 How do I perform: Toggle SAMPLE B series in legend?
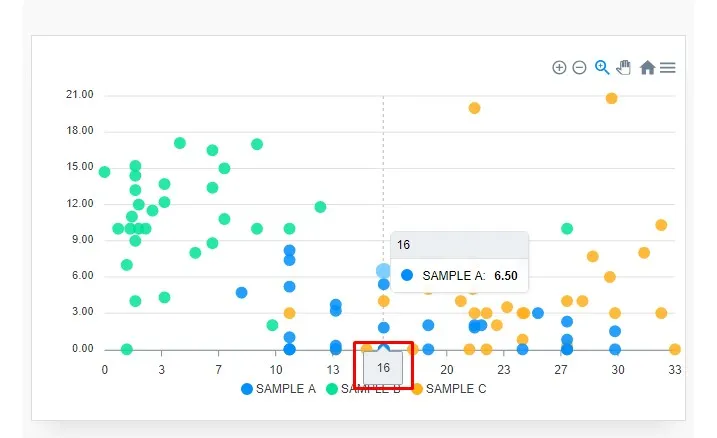click(370, 389)
